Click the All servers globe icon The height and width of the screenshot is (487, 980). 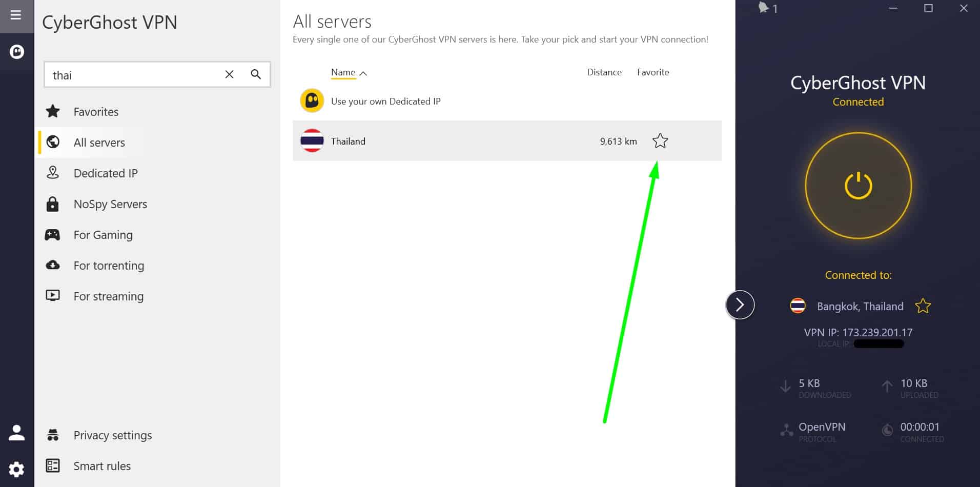[53, 142]
